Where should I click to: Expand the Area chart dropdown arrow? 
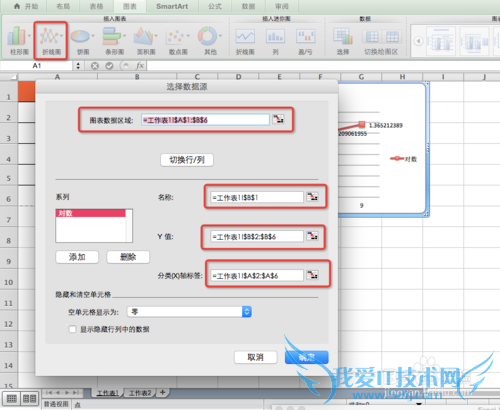[156, 35]
